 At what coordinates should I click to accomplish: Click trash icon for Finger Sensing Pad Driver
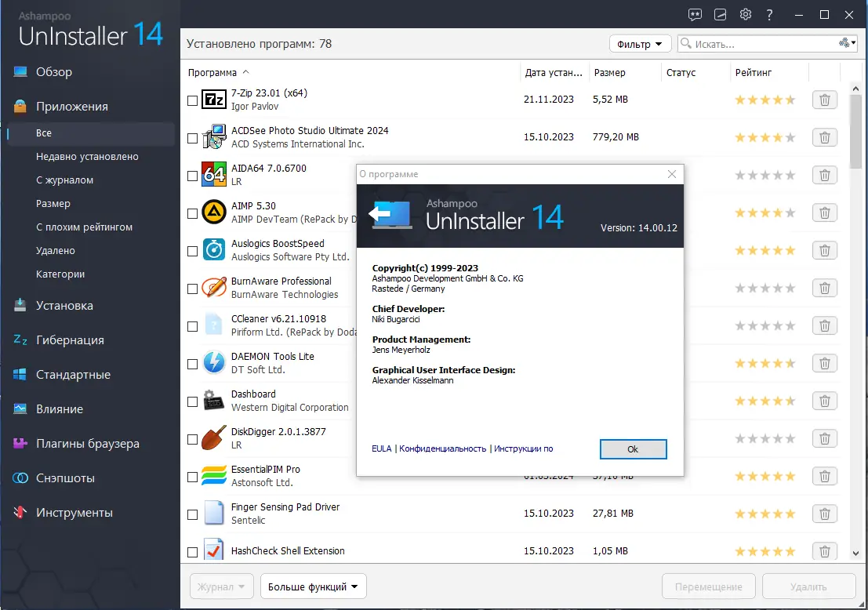coord(824,514)
